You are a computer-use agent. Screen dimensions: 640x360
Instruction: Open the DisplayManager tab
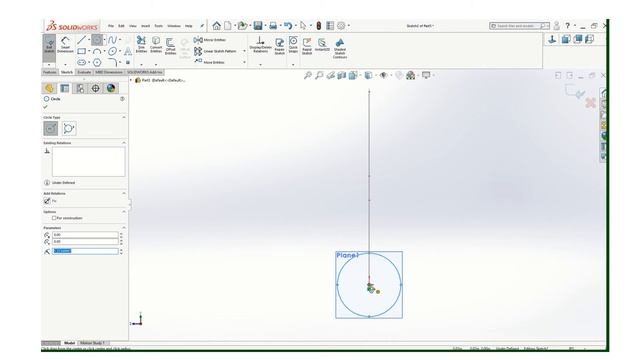111,88
